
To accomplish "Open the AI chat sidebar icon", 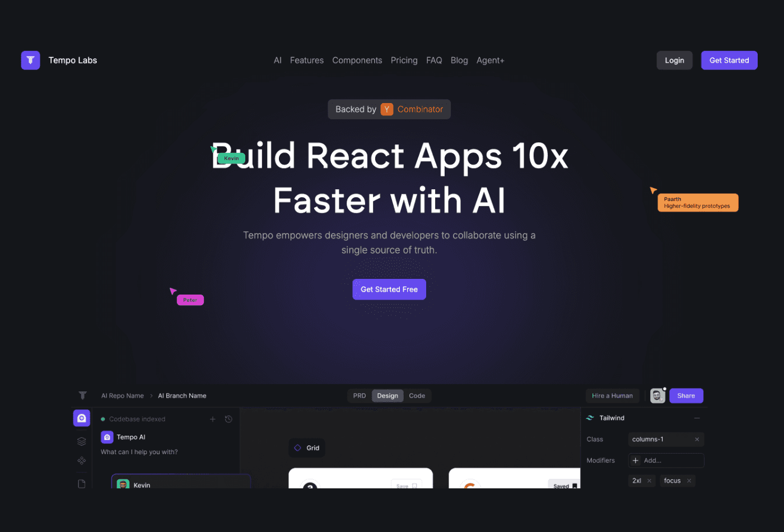I will 82,418.
